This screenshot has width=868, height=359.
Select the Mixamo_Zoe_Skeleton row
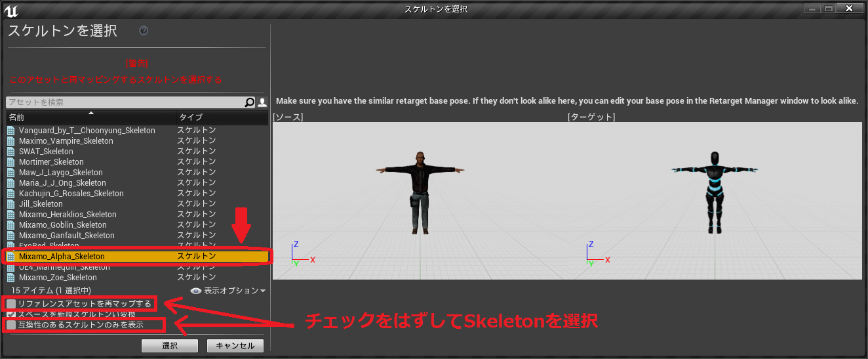(x=137, y=278)
